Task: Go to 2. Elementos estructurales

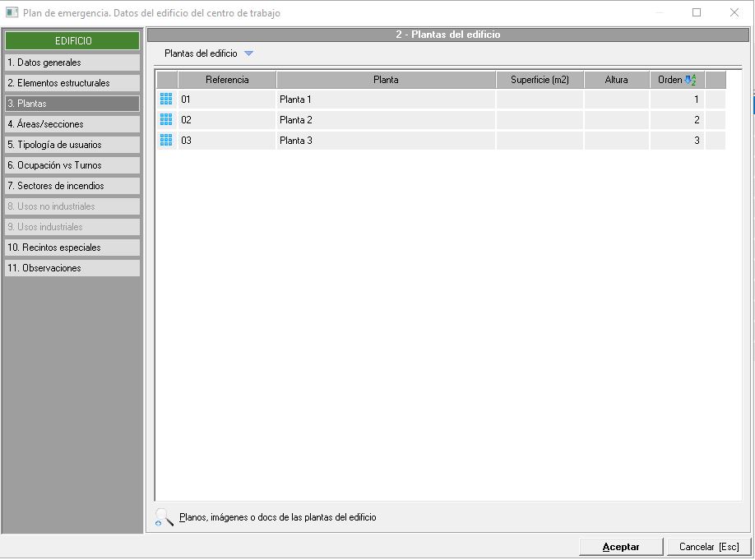Action: coord(72,83)
